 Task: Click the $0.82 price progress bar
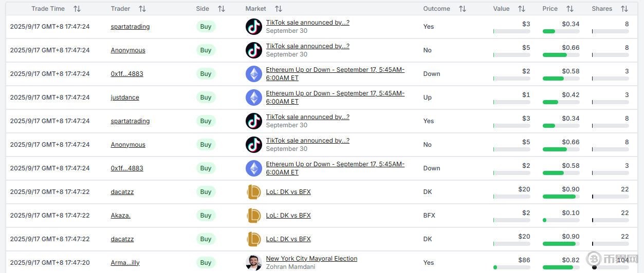point(561,267)
